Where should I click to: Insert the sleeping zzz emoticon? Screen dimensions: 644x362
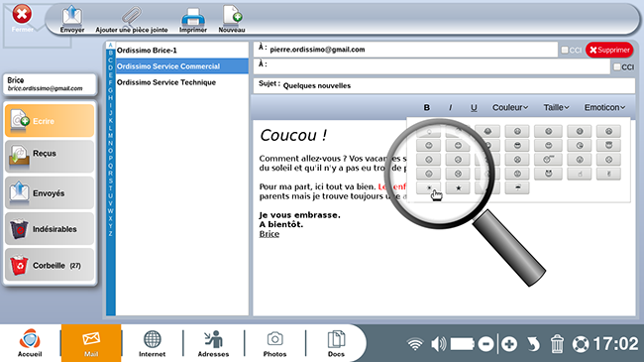pyautogui.click(x=548, y=160)
